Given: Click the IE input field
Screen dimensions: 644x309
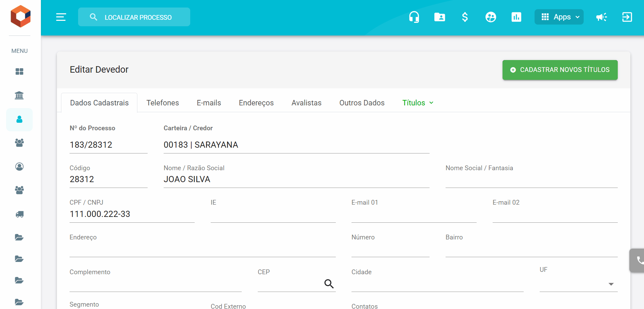Looking at the screenshot, I should point(273,214).
